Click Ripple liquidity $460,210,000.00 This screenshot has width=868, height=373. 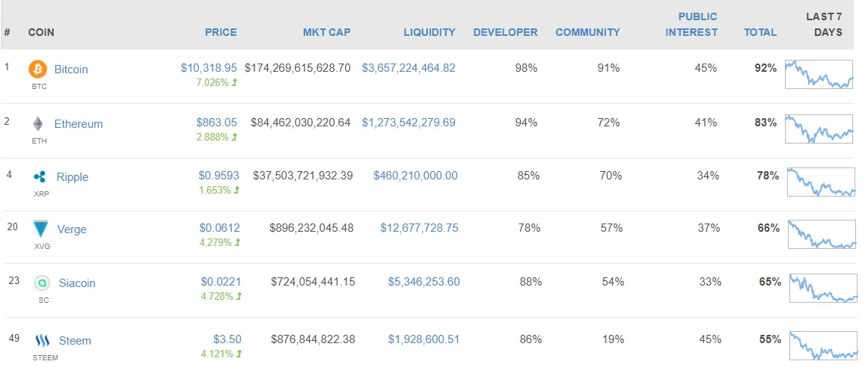click(416, 176)
